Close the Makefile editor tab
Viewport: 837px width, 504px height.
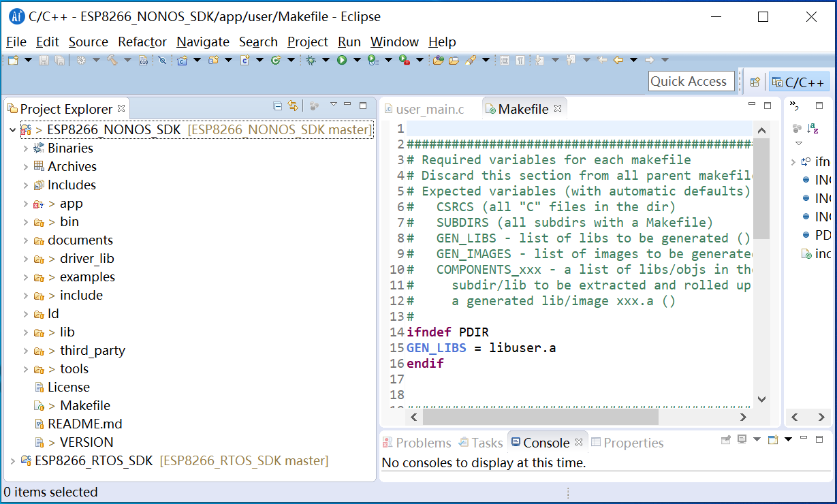point(558,108)
